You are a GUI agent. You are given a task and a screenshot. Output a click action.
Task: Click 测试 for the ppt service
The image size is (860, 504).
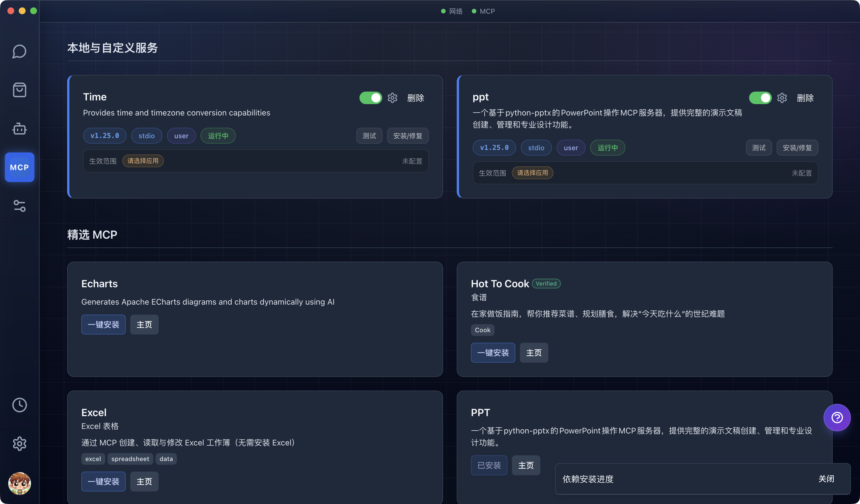(759, 148)
